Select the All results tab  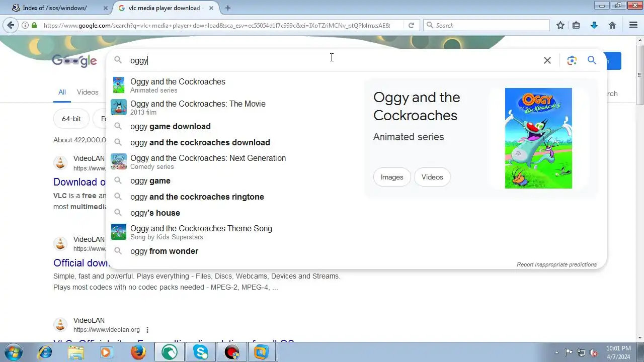62,92
